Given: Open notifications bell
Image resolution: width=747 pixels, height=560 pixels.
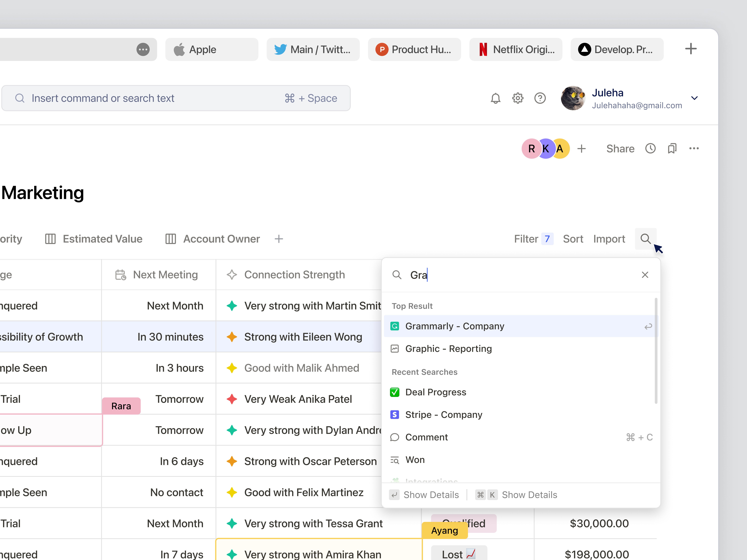Looking at the screenshot, I should 495,98.
